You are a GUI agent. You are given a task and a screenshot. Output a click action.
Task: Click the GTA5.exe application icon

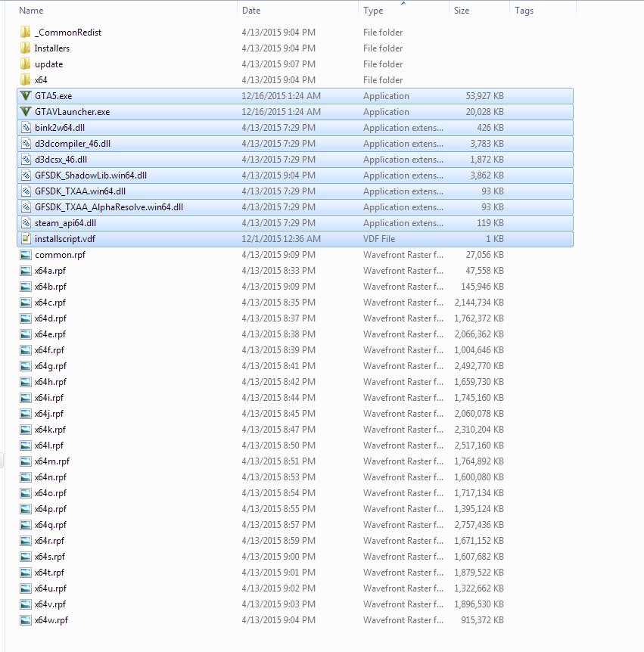(26, 96)
